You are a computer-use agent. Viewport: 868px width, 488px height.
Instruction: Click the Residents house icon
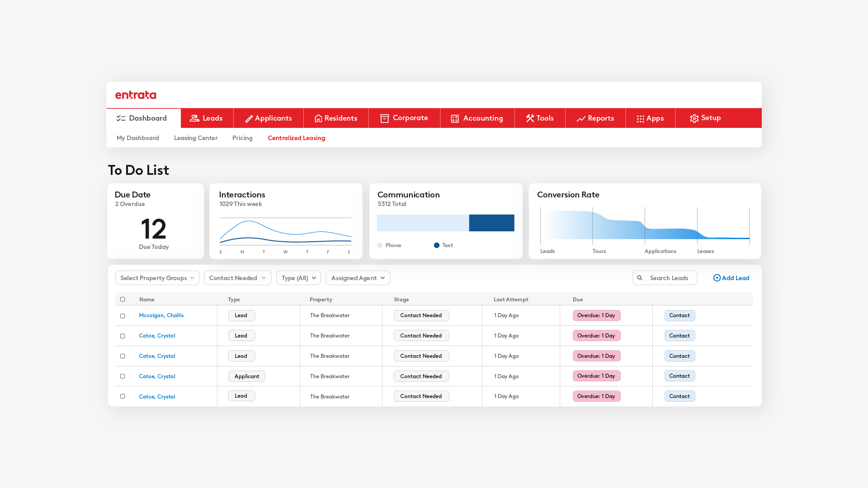pos(318,118)
